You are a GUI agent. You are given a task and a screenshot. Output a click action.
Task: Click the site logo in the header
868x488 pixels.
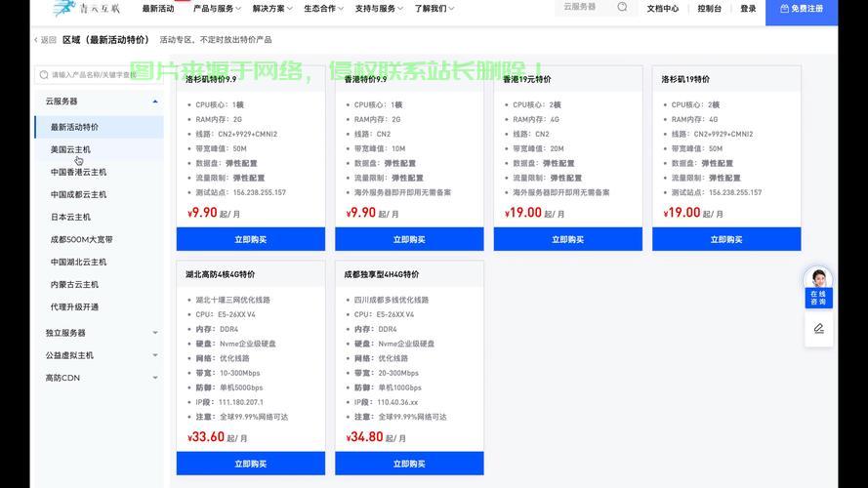tap(87, 9)
